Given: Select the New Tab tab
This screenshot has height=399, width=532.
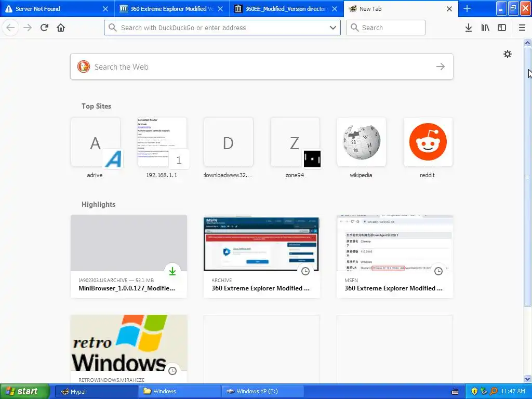Looking at the screenshot, I should [401, 9].
